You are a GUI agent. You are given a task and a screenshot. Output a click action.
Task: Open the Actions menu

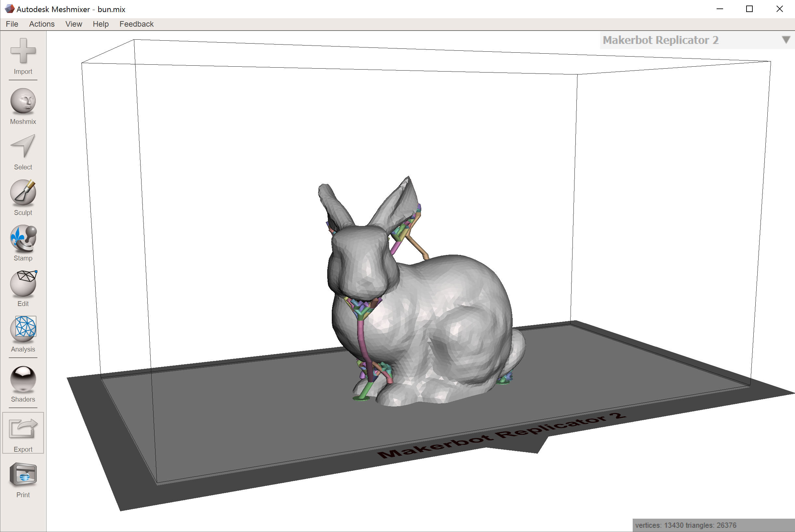(42, 24)
